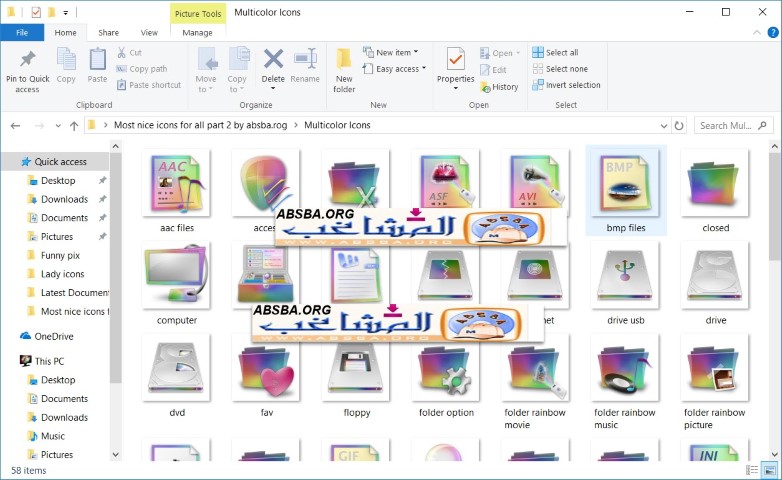The width and height of the screenshot is (782, 480).
Task: Rename the selected file
Action: [x=305, y=65]
